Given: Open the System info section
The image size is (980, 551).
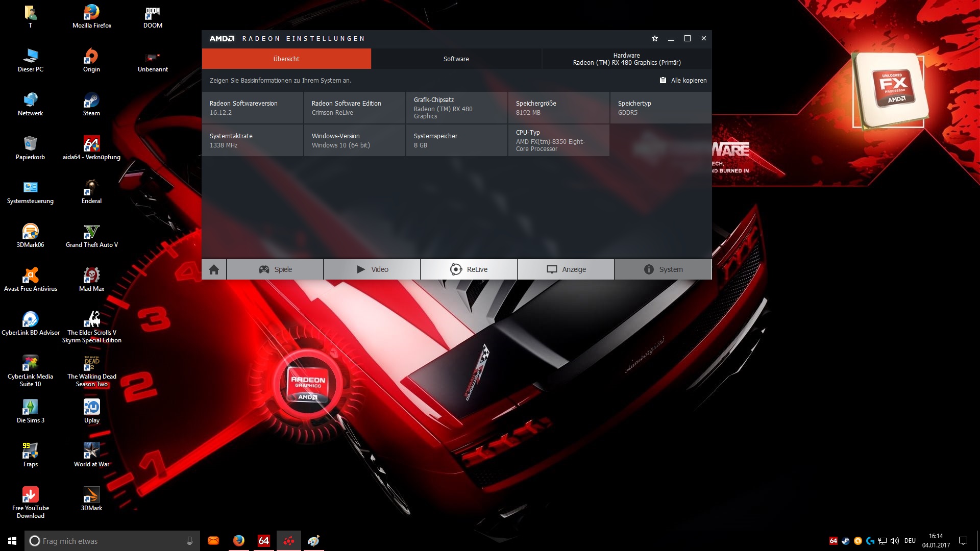Looking at the screenshot, I should [x=663, y=269].
